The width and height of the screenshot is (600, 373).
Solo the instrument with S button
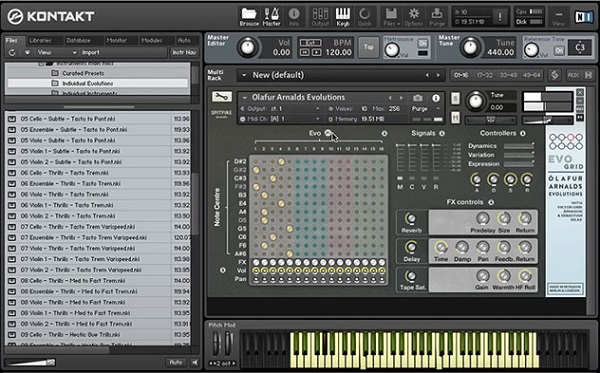tap(455, 99)
